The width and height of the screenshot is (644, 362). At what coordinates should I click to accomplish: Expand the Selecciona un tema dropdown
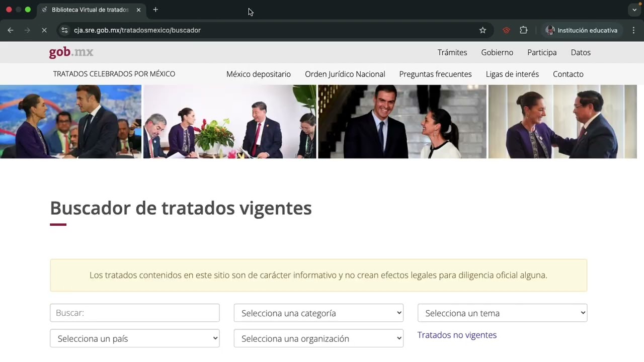tap(502, 313)
